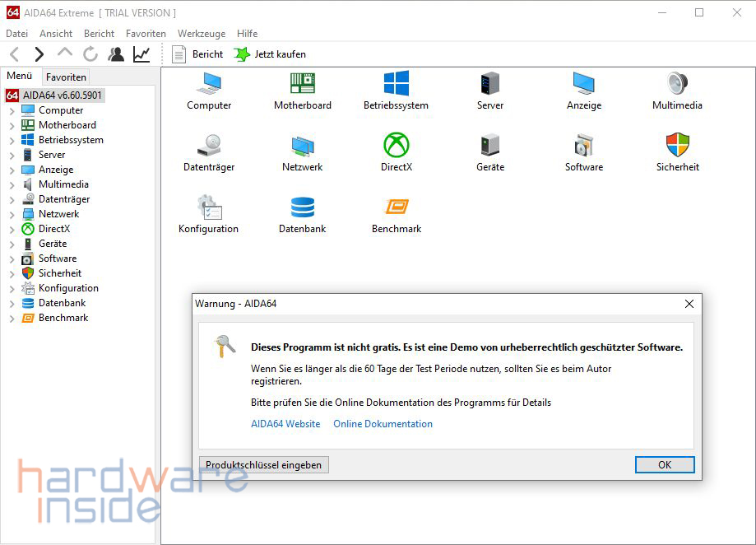Open the Multimedia speaker icon
The height and width of the screenshot is (545, 756).
click(677, 84)
